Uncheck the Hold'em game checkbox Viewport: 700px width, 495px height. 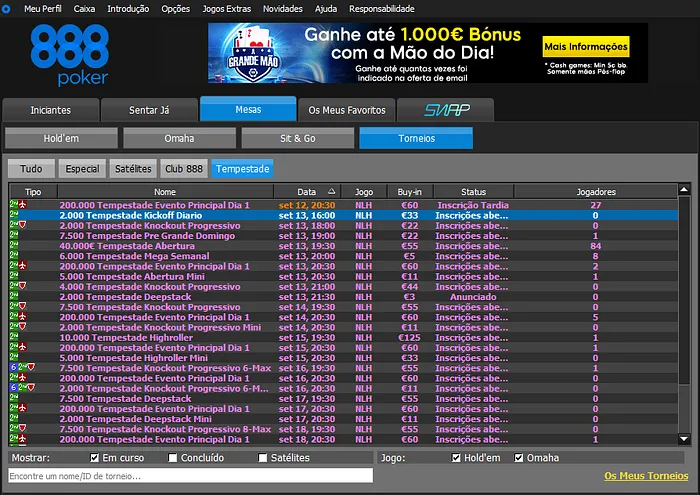(x=456, y=458)
